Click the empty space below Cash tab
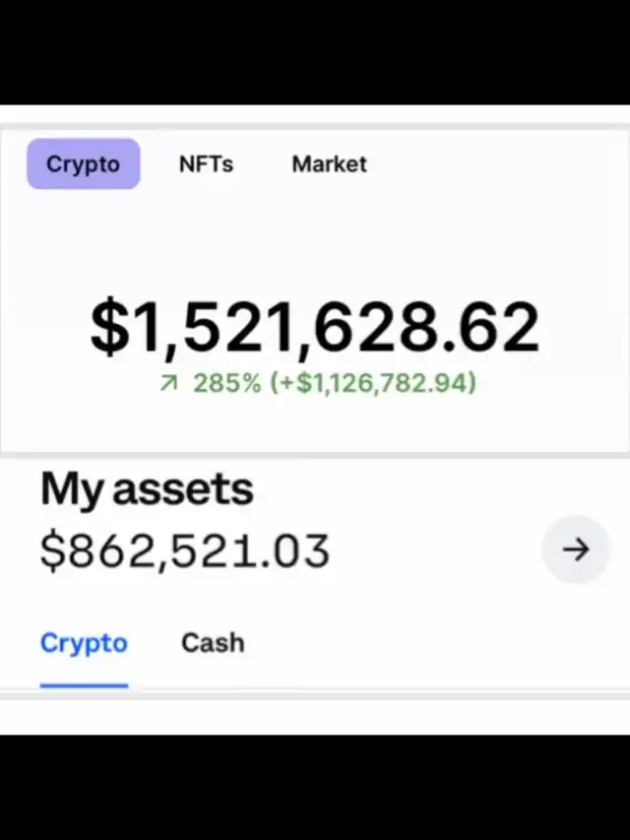Screen dimensions: 630x840 pos(213,673)
